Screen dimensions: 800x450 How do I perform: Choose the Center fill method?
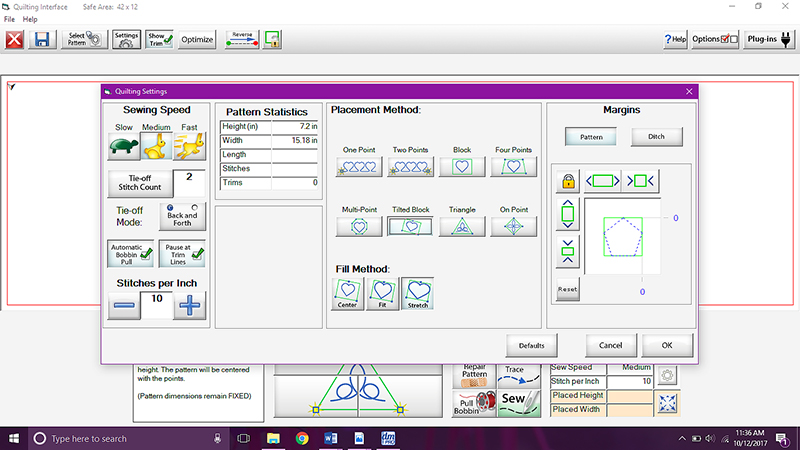(x=348, y=293)
